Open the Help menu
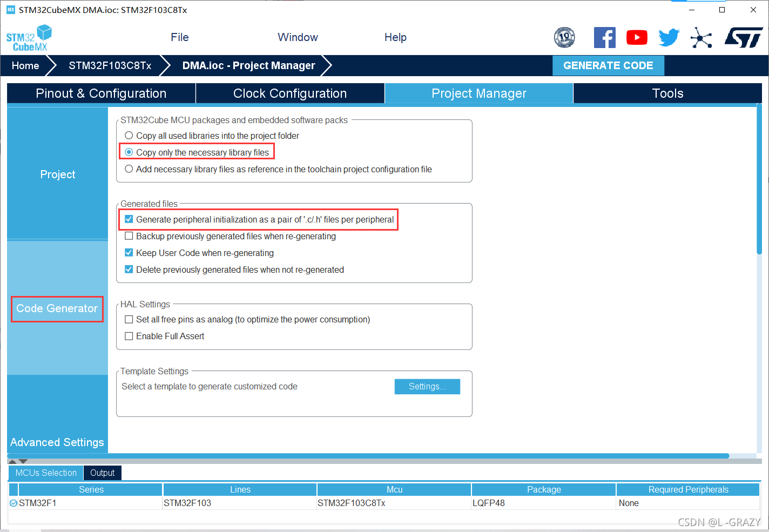This screenshot has height=532, width=769. coord(395,37)
